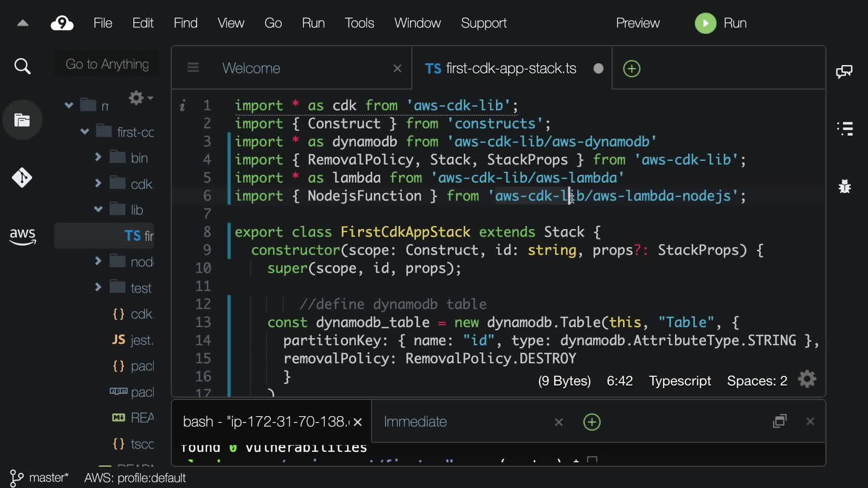The width and height of the screenshot is (868, 488).
Task: Expand the bin folder
Action: tap(98, 157)
